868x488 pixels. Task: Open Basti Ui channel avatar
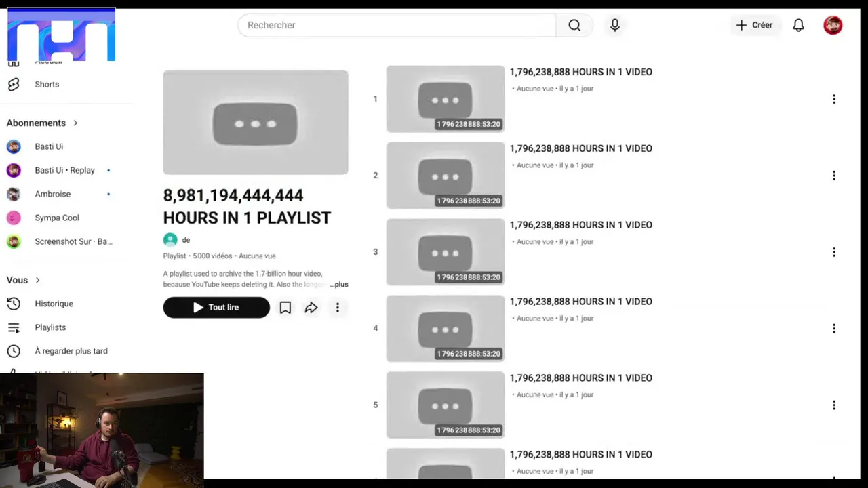pos(14,146)
